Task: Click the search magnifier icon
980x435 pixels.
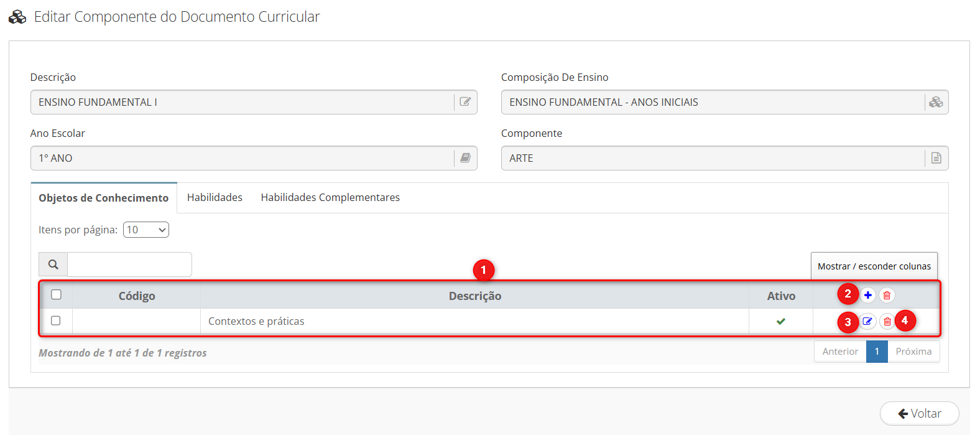Action: (x=53, y=264)
